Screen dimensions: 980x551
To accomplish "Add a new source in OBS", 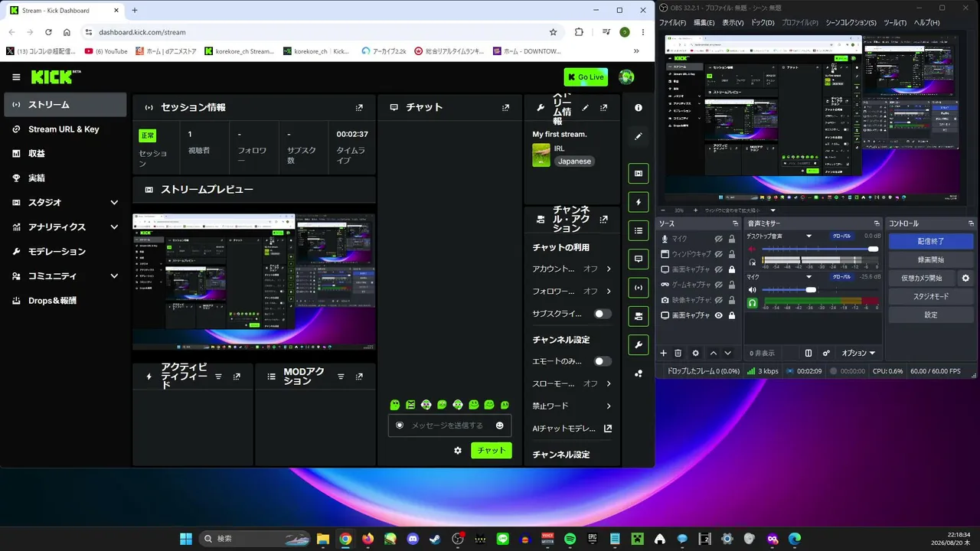I will click(664, 353).
